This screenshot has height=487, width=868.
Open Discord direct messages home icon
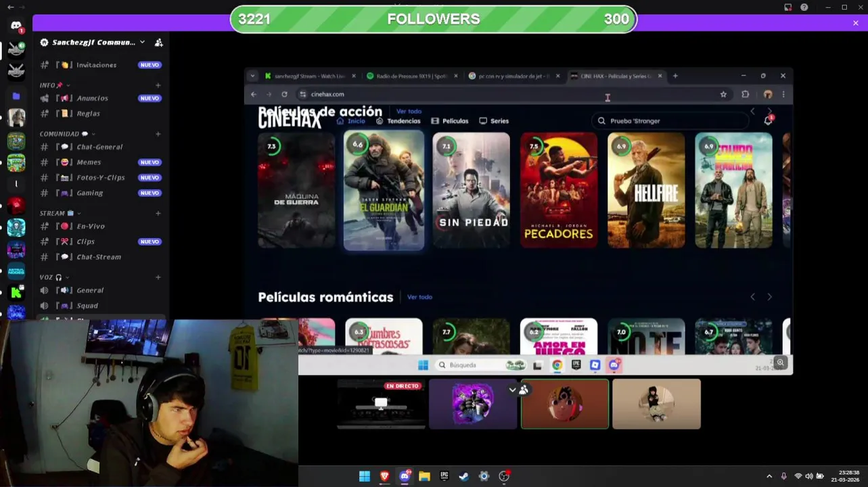point(16,26)
